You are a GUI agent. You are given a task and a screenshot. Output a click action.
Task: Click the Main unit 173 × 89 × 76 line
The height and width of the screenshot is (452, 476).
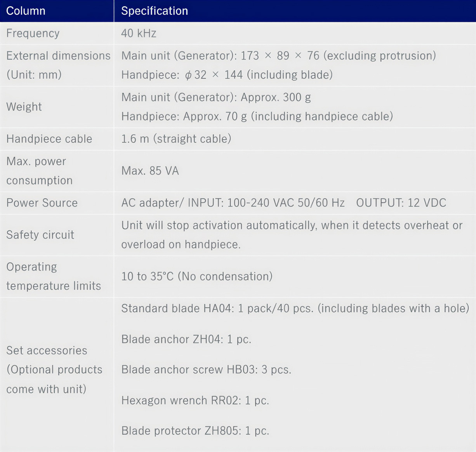278,56
